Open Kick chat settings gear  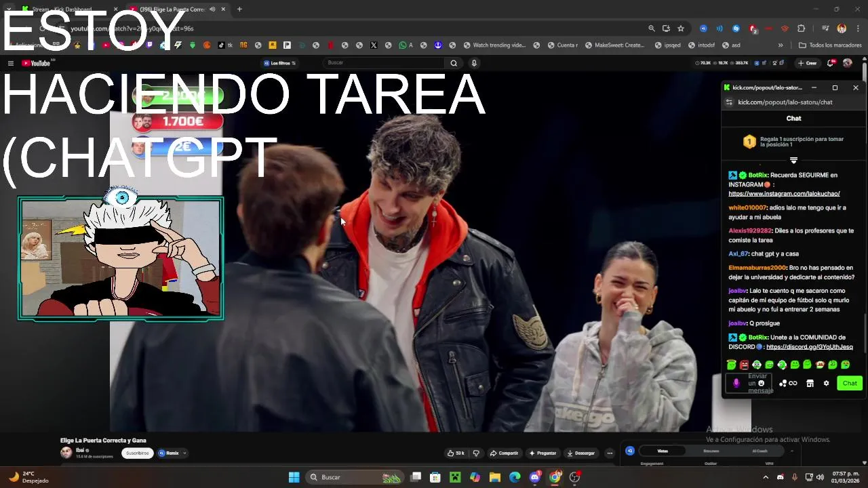pos(826,384)
